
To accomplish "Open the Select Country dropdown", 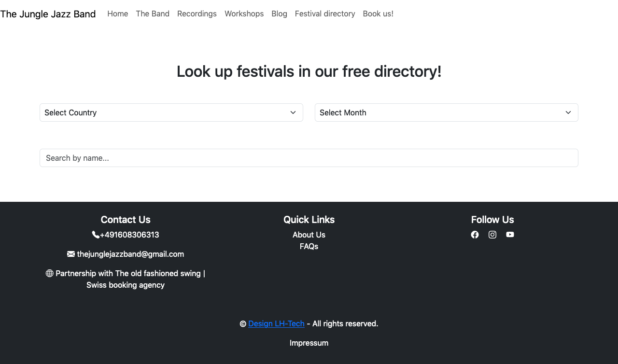I will point(171,112).
